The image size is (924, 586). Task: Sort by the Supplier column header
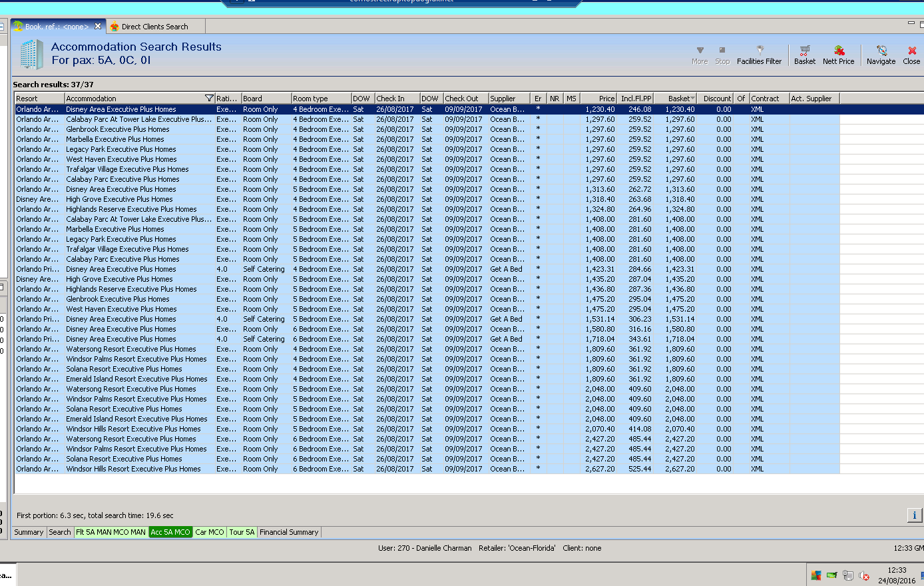pos(509,99)
